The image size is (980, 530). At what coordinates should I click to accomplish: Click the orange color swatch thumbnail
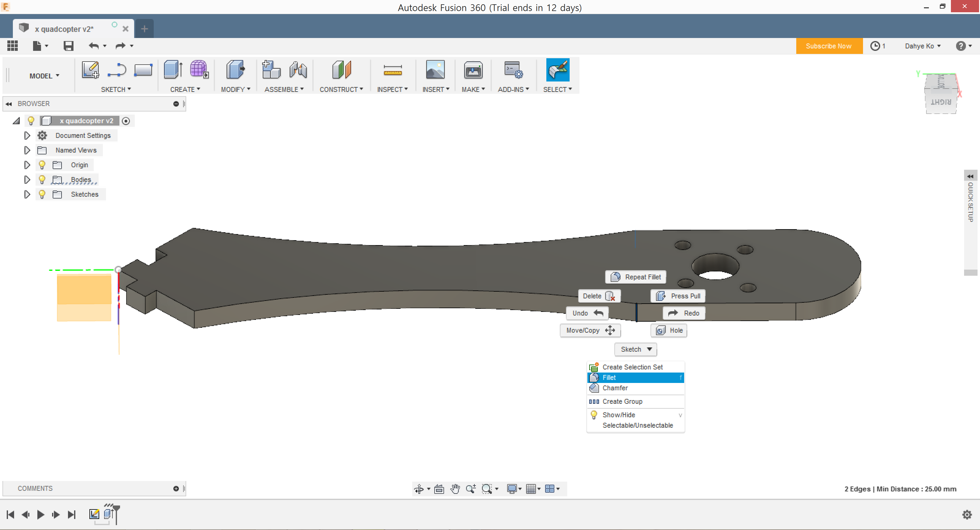[83, 297]
